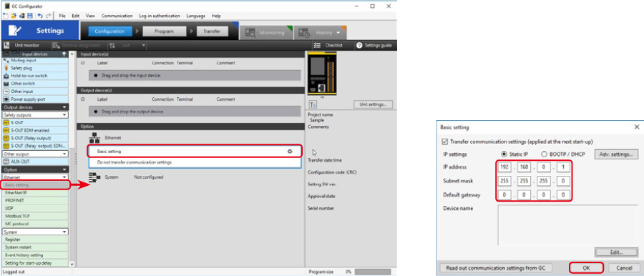Click Read out communication settings from GC
The width and height of the screenshot is (644, 276).
click(x=496, y=268)
